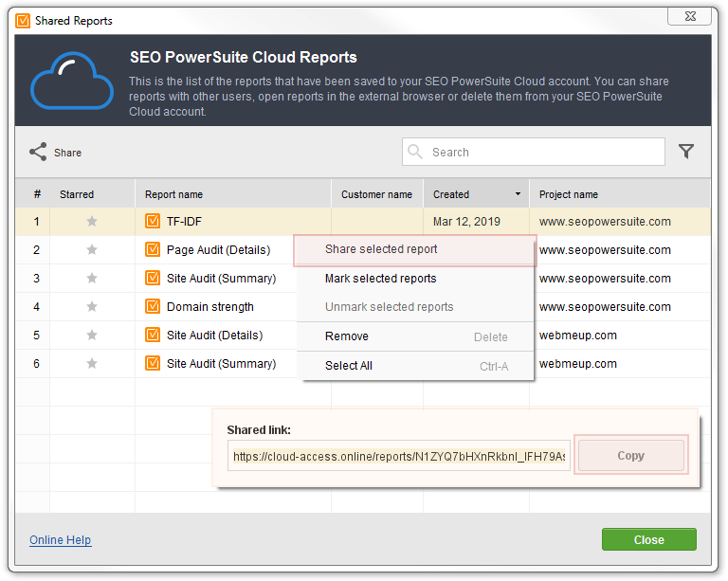Open the filter funnel icon
Screen dimensions: 728x581
[685, 152]
